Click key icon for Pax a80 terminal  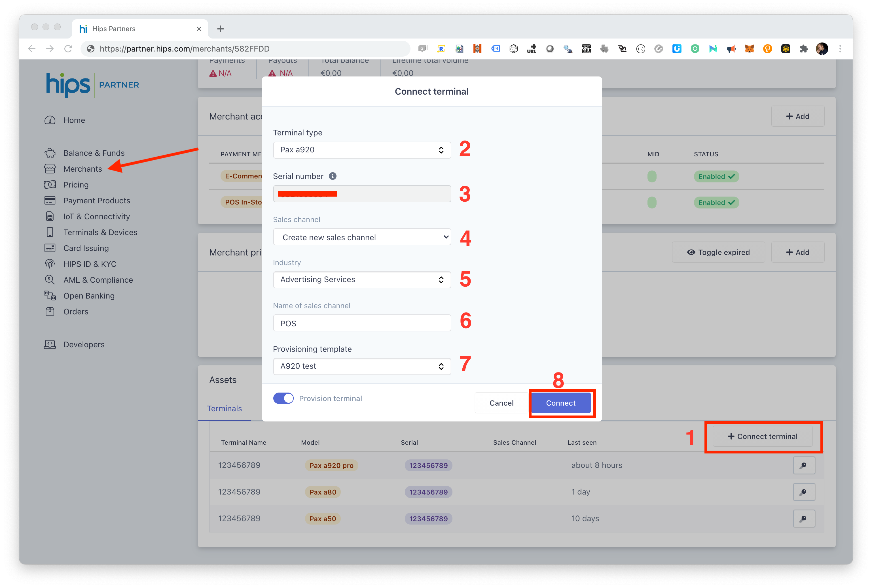click(803, 492)
